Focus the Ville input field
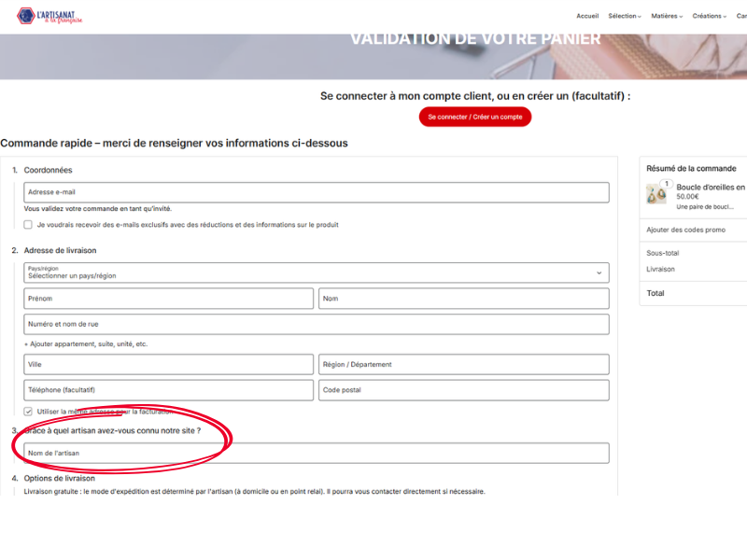The image size is (747, 560). click(x=168, y=364)
